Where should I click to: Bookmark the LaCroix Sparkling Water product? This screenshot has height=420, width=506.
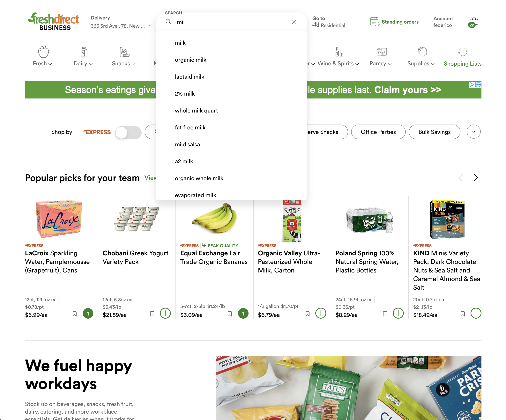74,314
